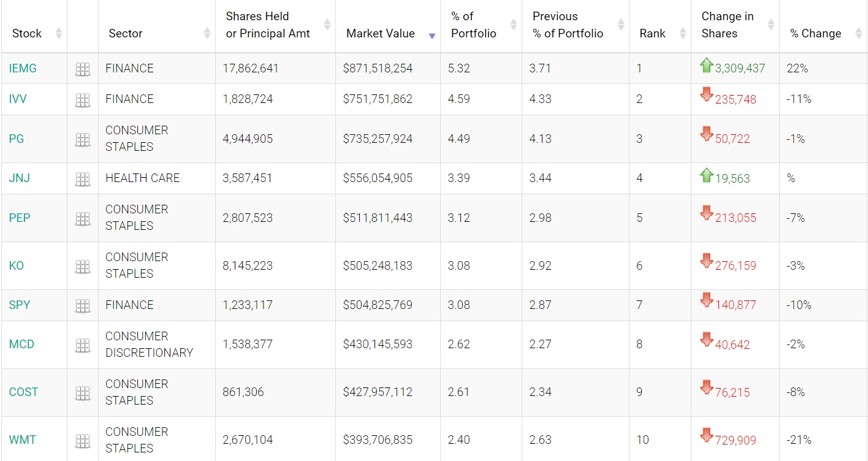
Task: Click the grid icon in the IEMG row
Action: (x=83, y=69)
